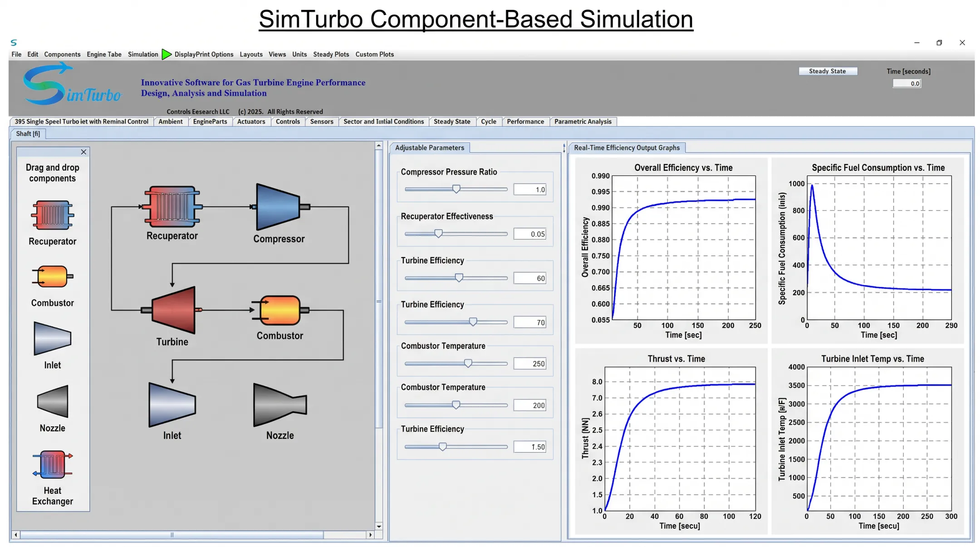Adjust the Combustor Temperature slider showing 200
Image resolution: width=980 pixels, height=547 pixels.
(456, 405)
